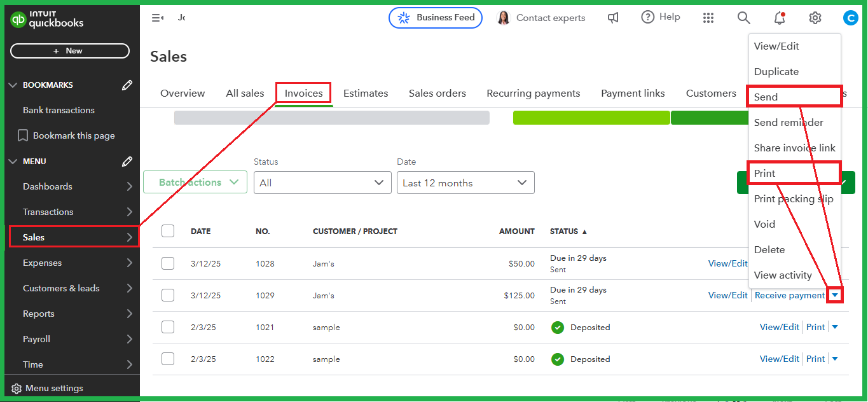Viewport: 868px width, 402px height.
Task: Select Share invoice link
Action: (x=795, y=148)
